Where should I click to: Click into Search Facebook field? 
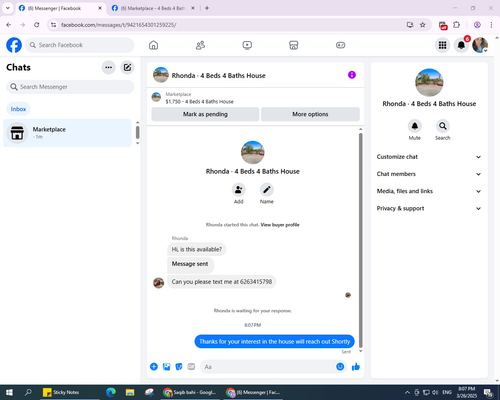[80, 45]
